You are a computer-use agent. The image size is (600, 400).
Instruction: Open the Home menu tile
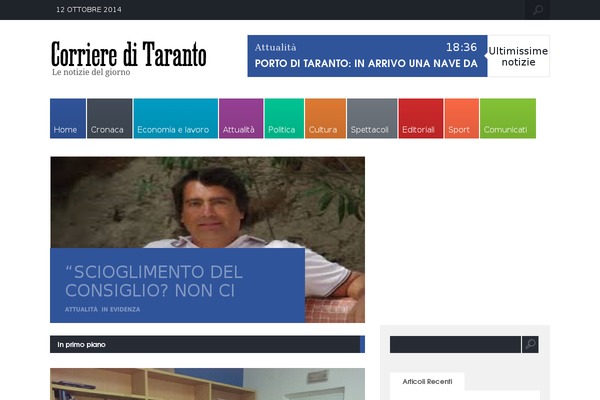coord(68,118)
